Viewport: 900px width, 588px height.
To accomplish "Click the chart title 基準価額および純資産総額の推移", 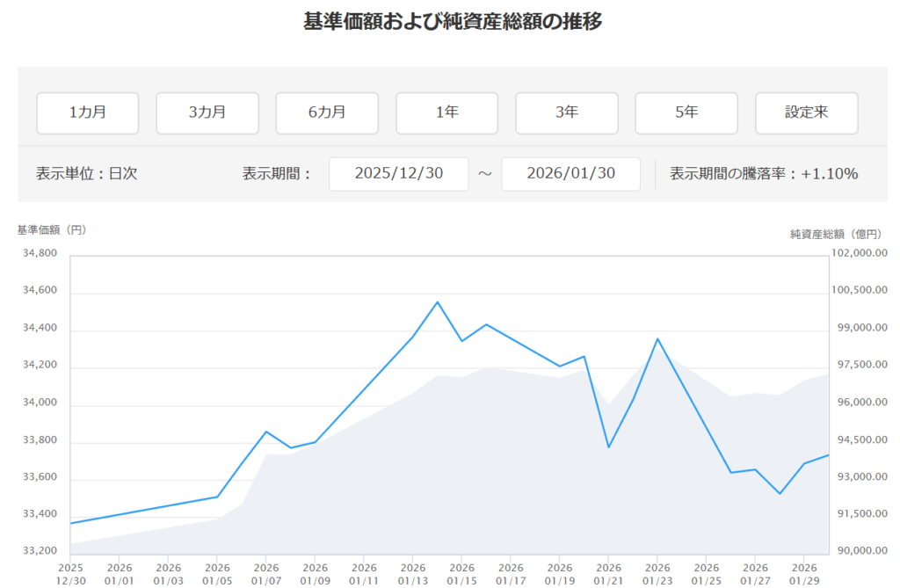I will coord(452,22).
